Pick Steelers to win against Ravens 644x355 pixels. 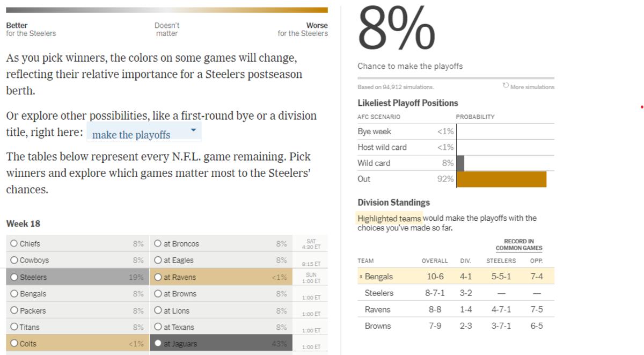point(14,277)
